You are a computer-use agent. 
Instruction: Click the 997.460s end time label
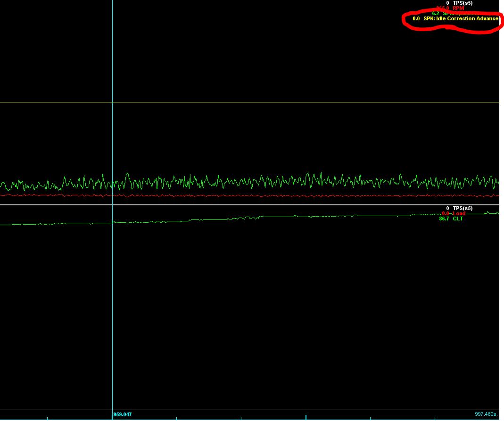tap(486, 414)
